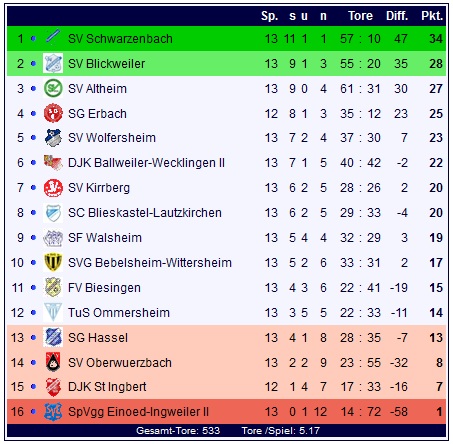Click the red SG Erbach crest
Image resolution: width=453 pixels, height=444 pixels.
coord(53,113)
